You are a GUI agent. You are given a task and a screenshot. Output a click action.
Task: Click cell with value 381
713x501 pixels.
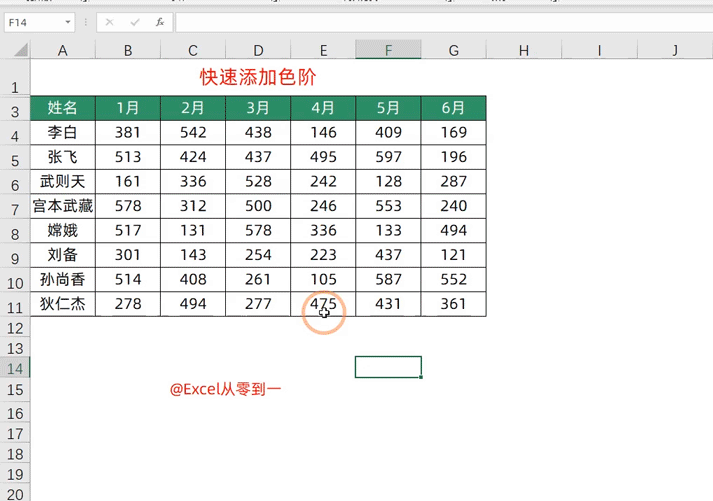[128, 133]
